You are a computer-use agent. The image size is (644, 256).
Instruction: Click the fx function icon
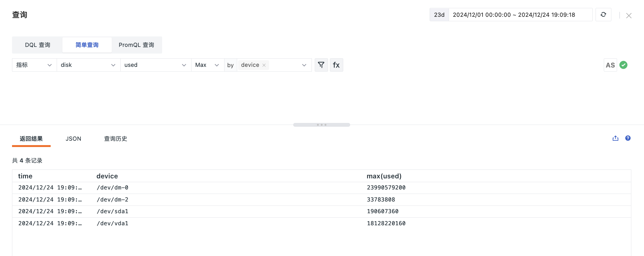point(336,65)
